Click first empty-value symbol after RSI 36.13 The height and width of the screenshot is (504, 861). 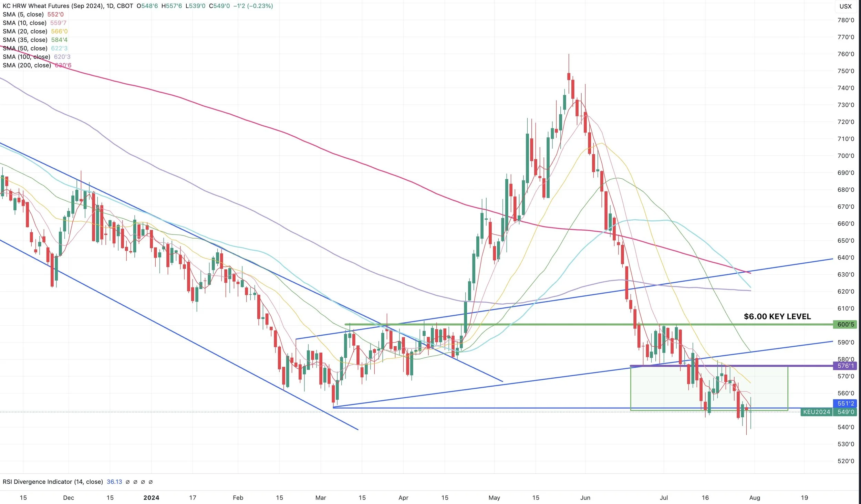click(x=128, y=482)
